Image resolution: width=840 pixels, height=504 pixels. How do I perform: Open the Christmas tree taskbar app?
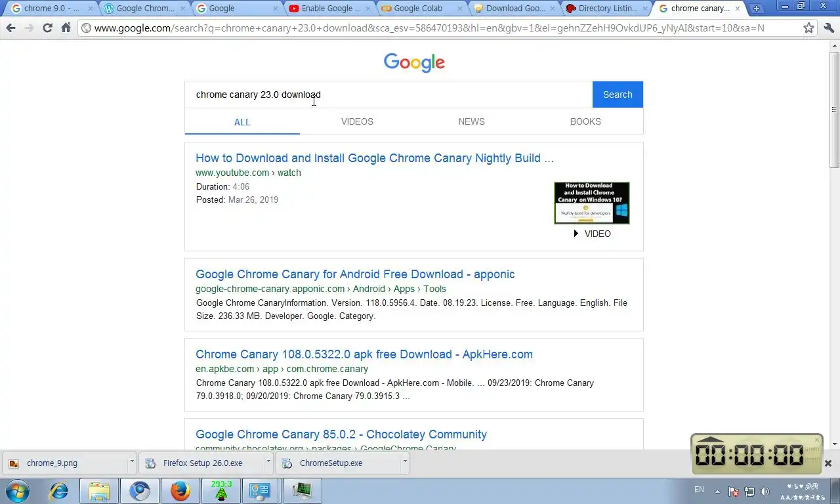click(220, 491)
